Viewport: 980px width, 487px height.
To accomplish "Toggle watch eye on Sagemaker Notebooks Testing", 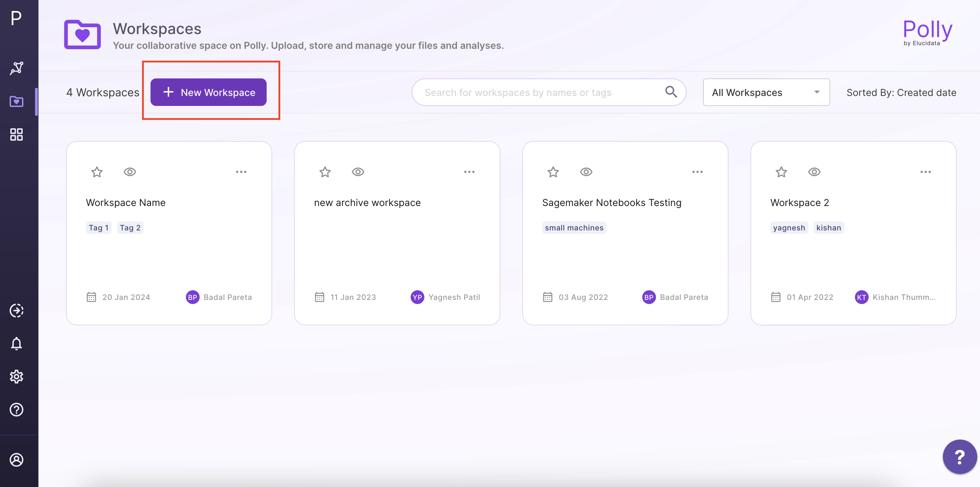I will click(586, 172).
